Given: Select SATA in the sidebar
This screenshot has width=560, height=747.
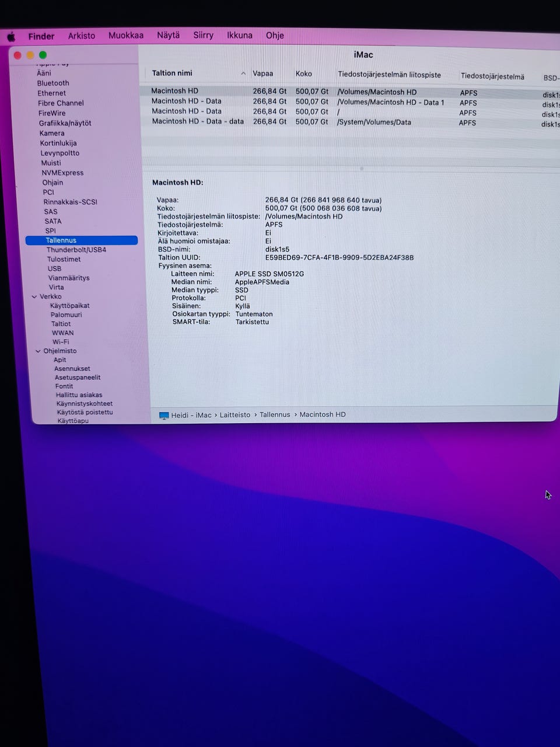Looking at the screenshot, I should coord(53,221).
